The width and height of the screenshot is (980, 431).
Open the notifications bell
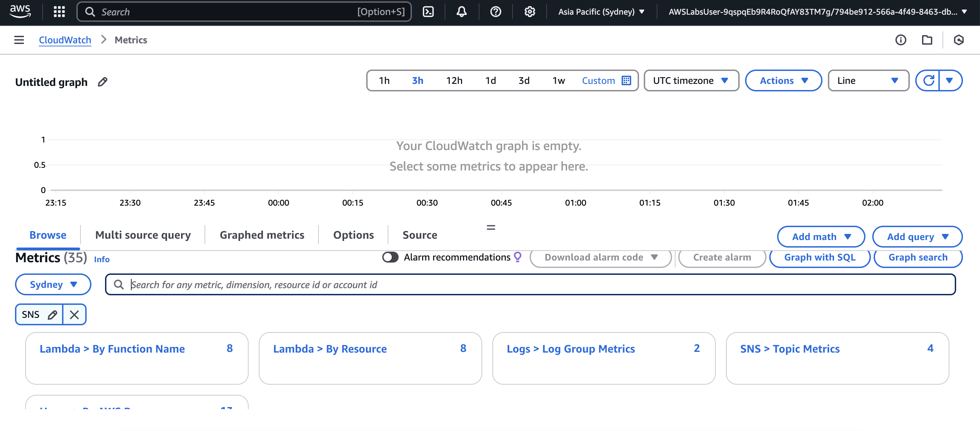pos(461,12)
